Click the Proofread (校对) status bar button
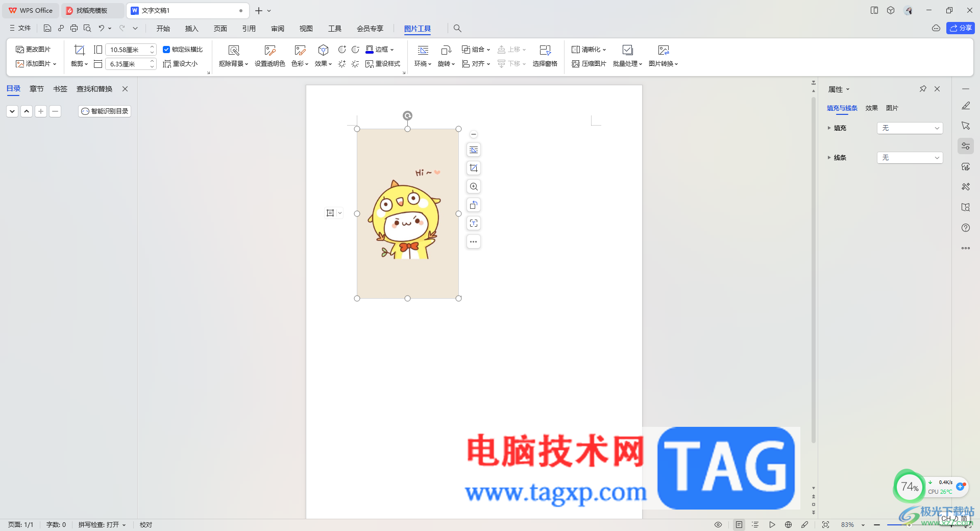This screenshot has height=531, width=980. coord(146,524)
